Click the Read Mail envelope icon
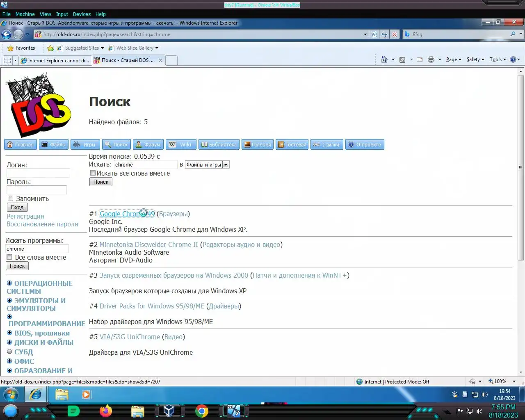The height and width of the screenshot is (420, 525). coord(420,59)
